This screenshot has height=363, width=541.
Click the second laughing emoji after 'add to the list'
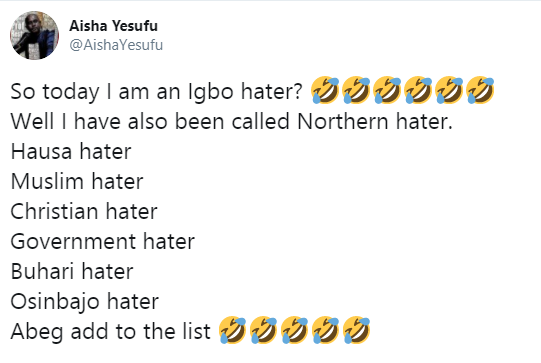(263, 330)
